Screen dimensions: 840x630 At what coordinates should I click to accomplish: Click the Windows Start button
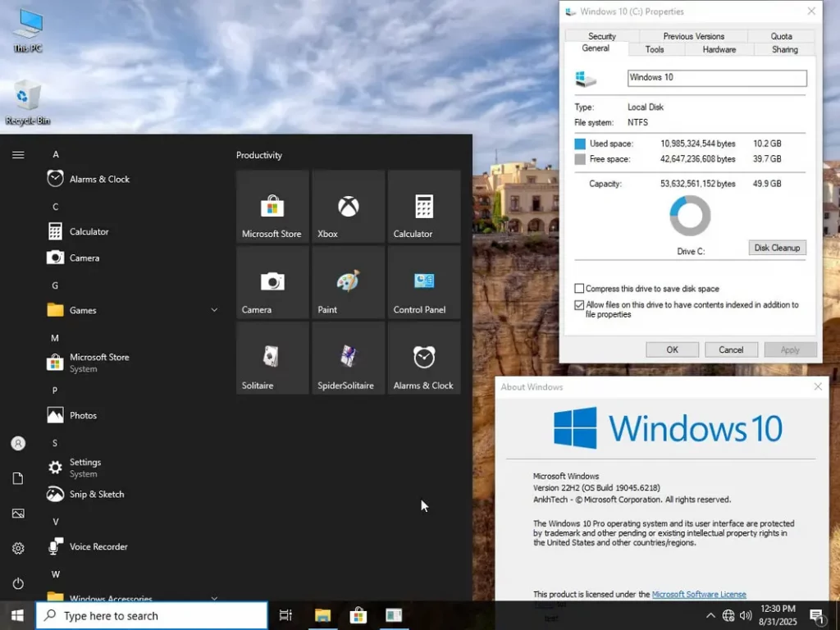(17, 615)
